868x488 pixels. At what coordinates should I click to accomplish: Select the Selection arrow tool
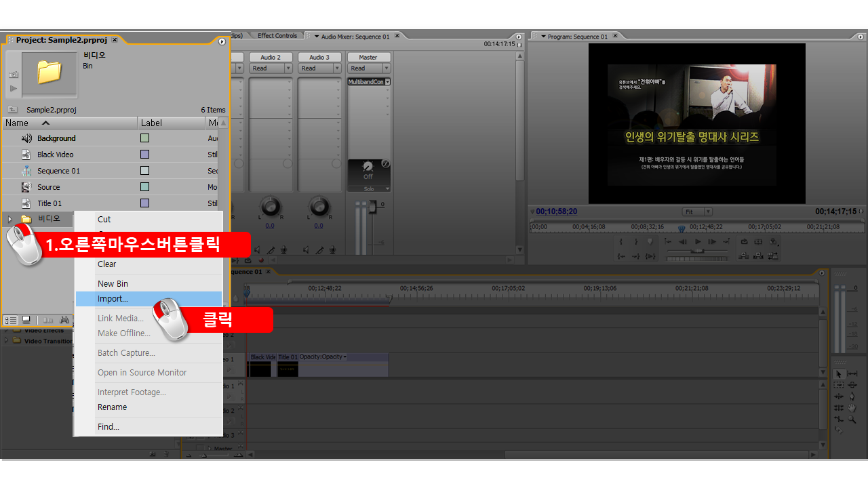[839, 373]
